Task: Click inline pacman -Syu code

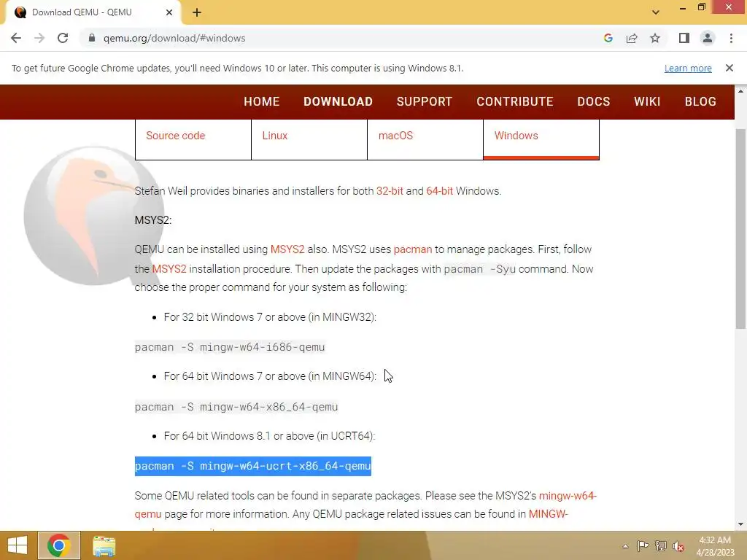Action: click(x=479, y=269)
